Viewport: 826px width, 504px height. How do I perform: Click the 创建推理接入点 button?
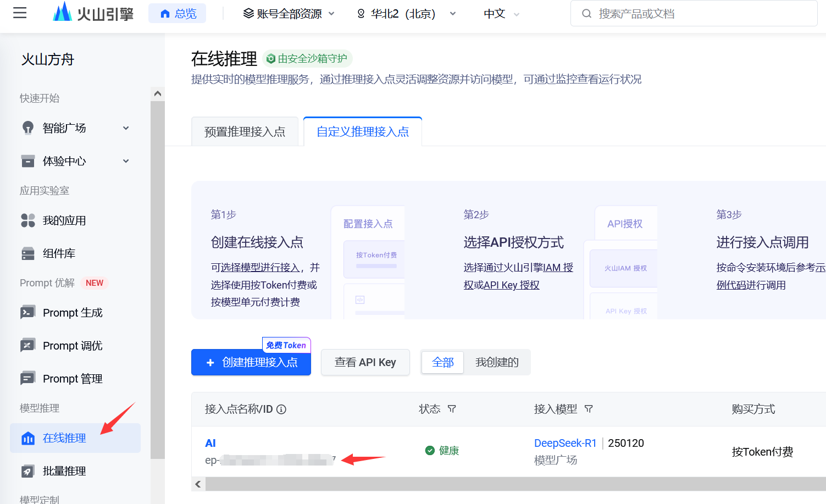[251, 362]
